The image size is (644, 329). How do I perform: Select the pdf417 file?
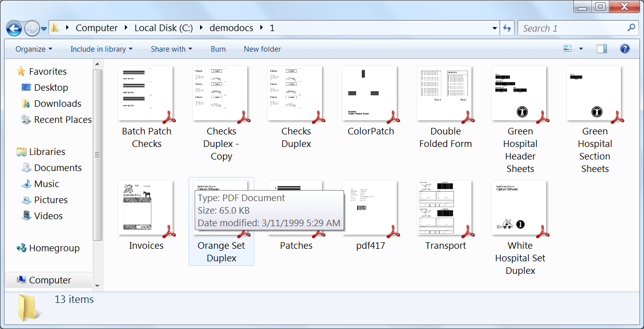tap(370, 208)
